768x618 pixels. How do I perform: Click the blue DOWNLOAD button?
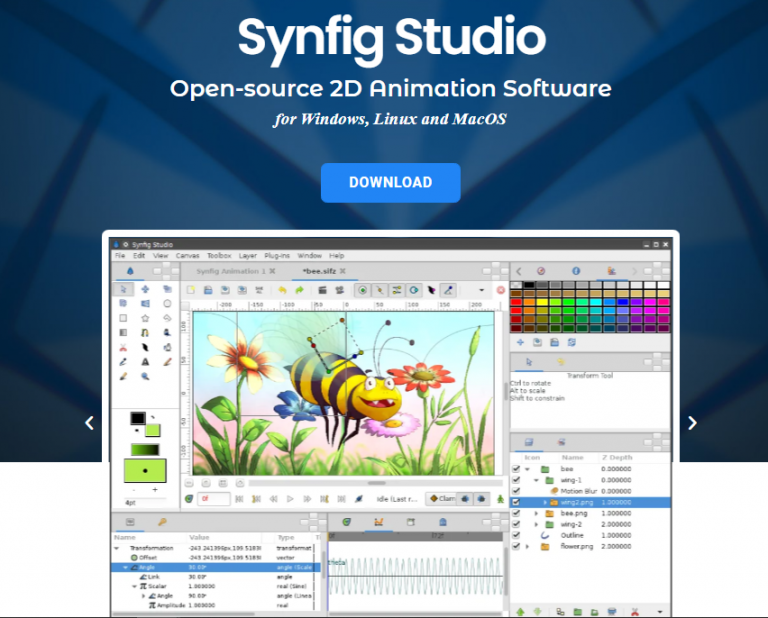(390, 183)
